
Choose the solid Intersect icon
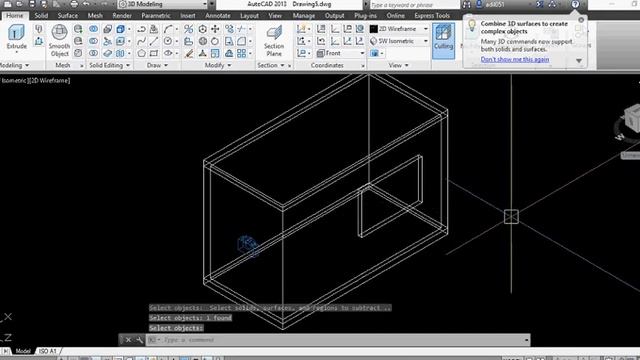click(x=93, y=53)
